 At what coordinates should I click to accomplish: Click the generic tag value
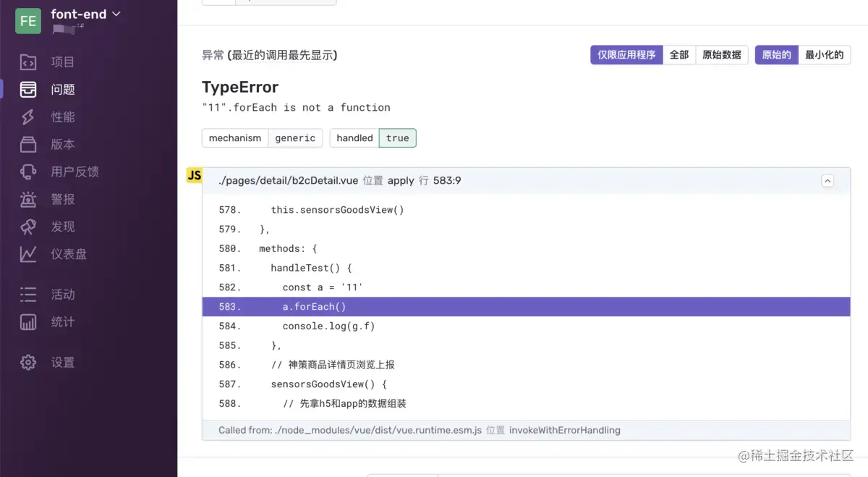tap(295, 138)
